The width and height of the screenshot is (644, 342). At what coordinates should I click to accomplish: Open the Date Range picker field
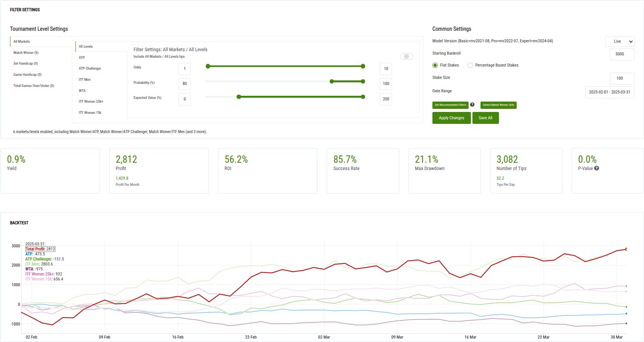[x=609, y=92]
